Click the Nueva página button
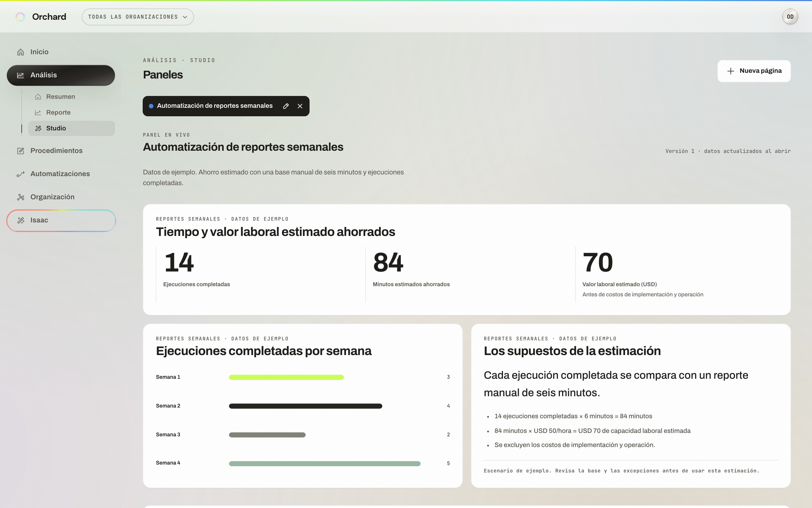 [x=754, y=71]
